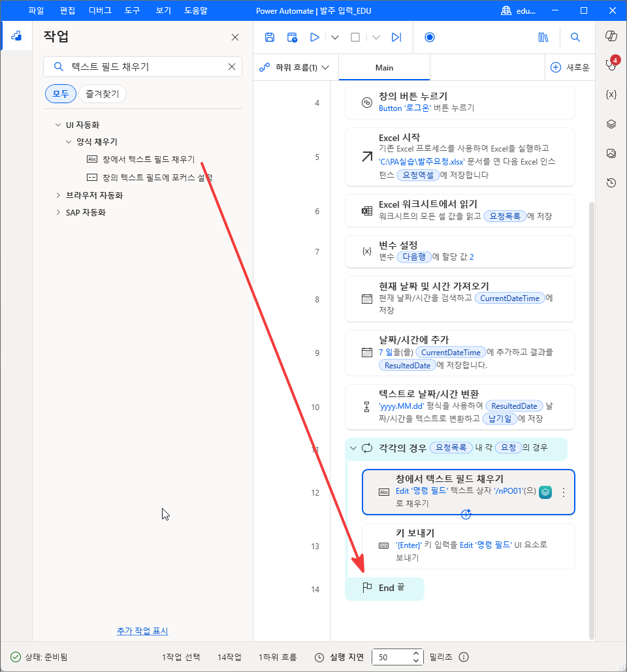The height and width of the screenshot is (672, 627).
Task: Click the 상태: 준비됨 status indicator
Action: click(x=39, y=657)
